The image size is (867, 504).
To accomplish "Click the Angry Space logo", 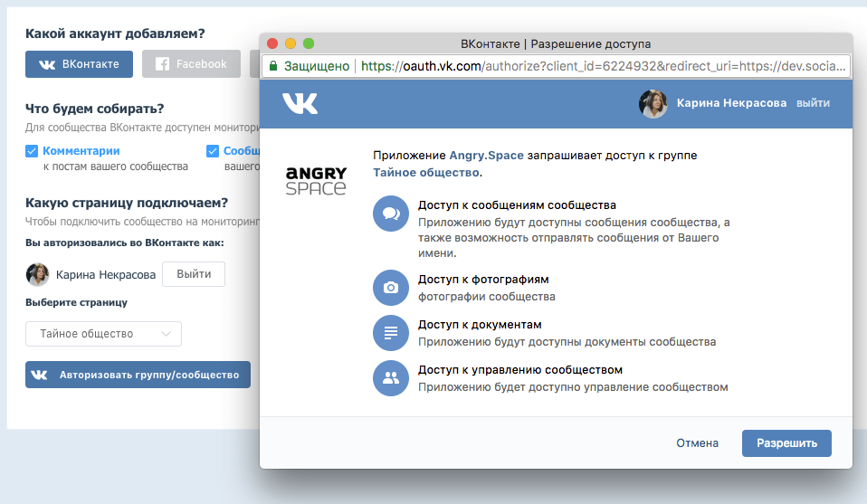I will click(x=316, y=181).
